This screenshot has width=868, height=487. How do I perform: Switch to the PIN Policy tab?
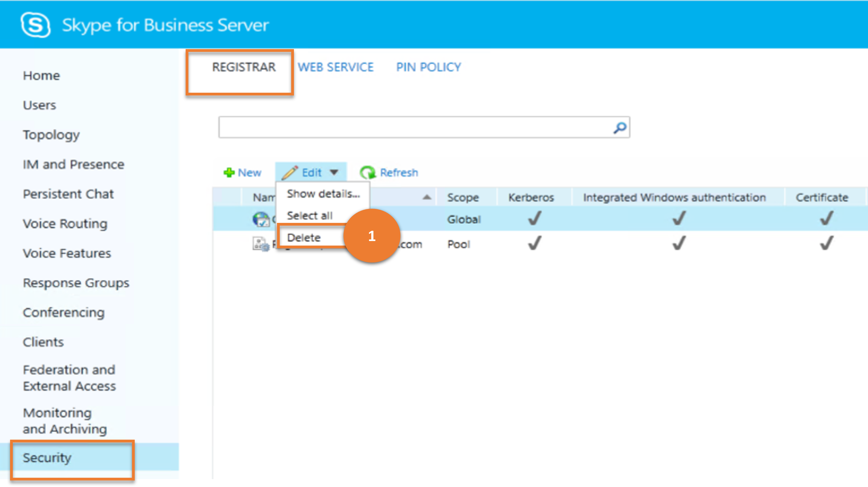pos(428,67)
